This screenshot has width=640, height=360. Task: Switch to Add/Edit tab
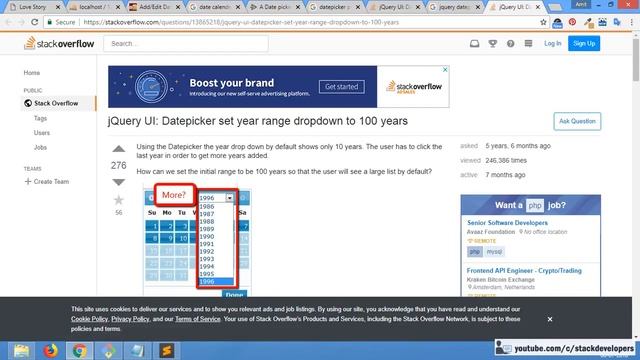[154, 7]
